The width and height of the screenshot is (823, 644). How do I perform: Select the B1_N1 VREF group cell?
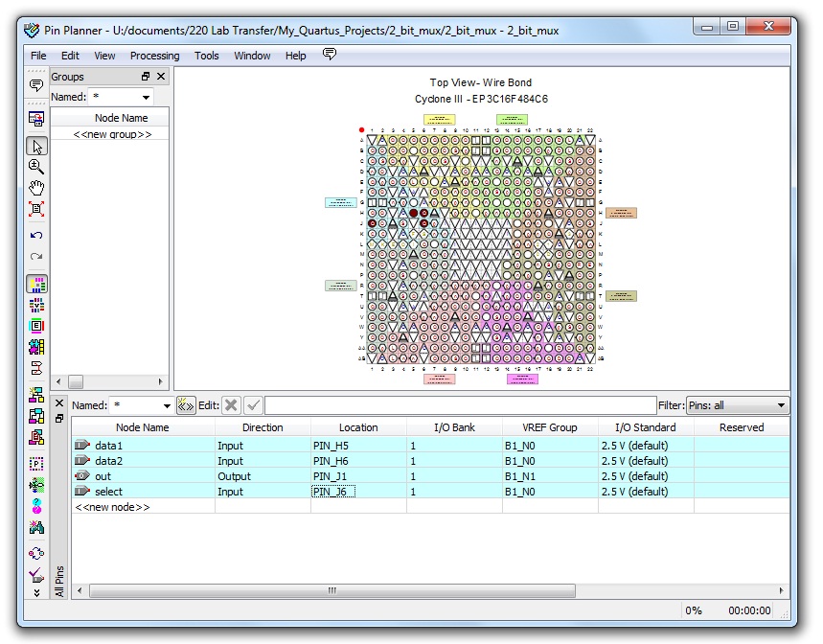coord(550,476)
